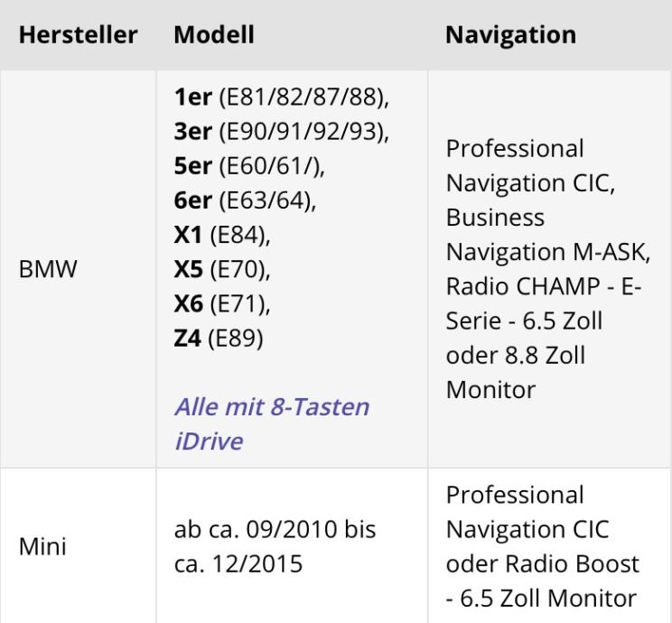This screenshot has height=623, width=672.
Task: Click the X5 (E70) model entry
Action: 221,269
